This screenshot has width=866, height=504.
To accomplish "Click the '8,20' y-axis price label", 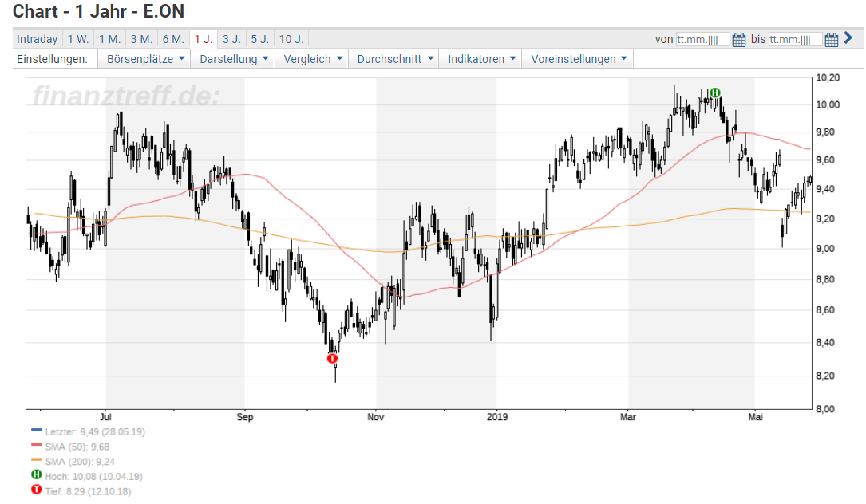I will pos(825,376).
